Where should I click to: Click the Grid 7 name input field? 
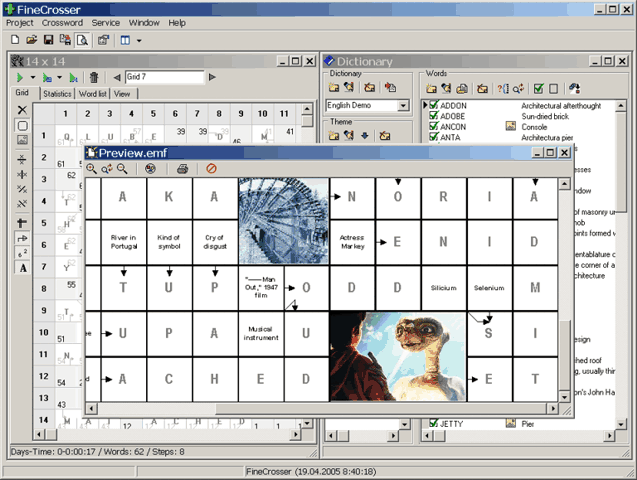[163, 77]
